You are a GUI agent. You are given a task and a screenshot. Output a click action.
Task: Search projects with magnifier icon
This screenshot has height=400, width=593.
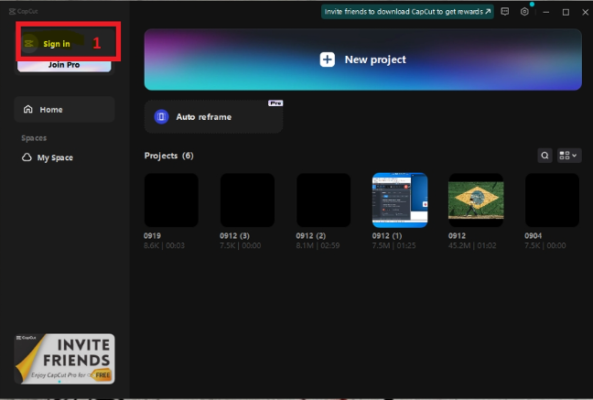(x=545, y=155)
